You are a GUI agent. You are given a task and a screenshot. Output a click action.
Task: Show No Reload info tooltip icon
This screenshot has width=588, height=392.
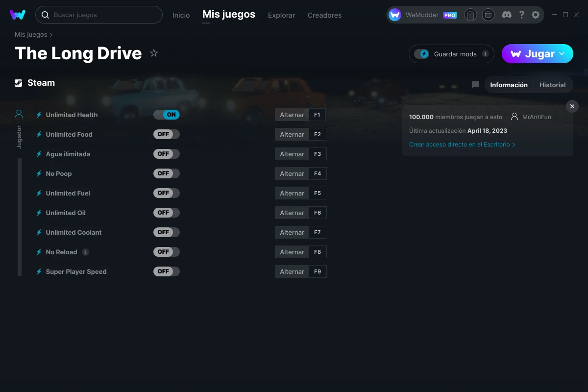(x=85, y=252)
